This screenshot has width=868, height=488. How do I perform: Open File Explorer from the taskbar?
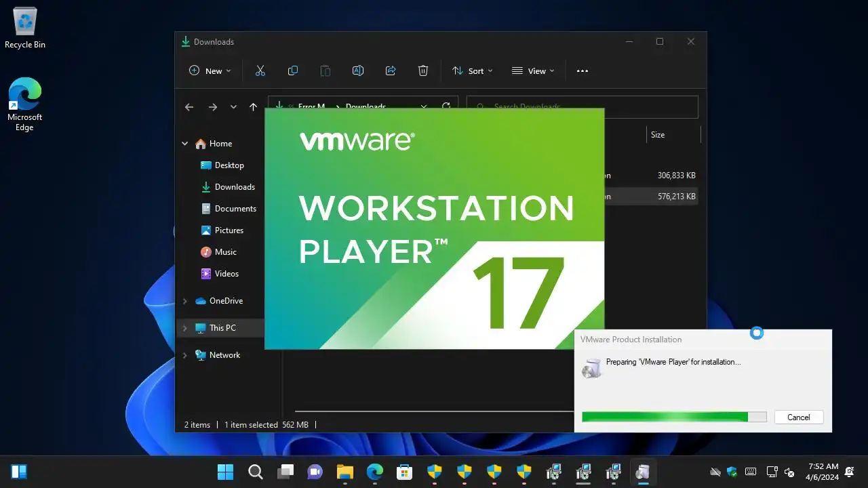click(x=345, y=472)
